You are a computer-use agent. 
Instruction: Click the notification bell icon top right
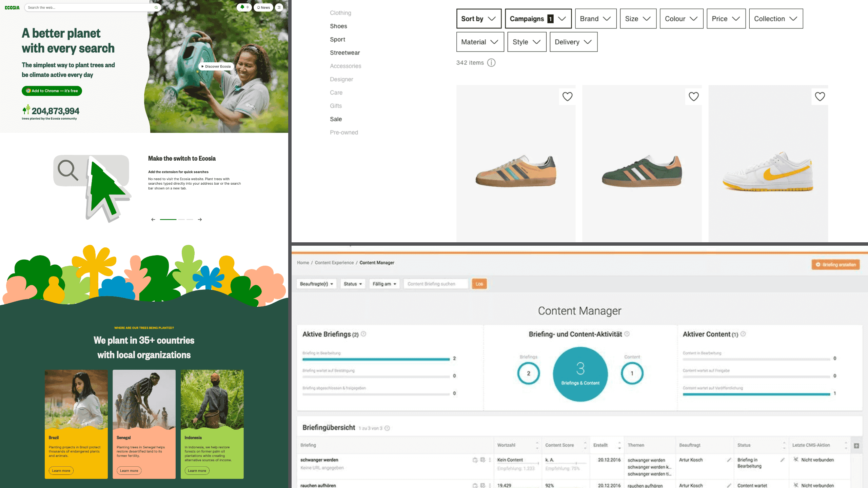[259, 7]
